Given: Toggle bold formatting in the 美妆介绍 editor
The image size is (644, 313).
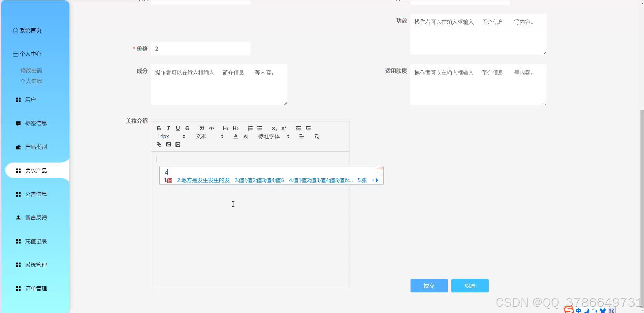Looking at the screenshot, I should click(x=159, y=128).
